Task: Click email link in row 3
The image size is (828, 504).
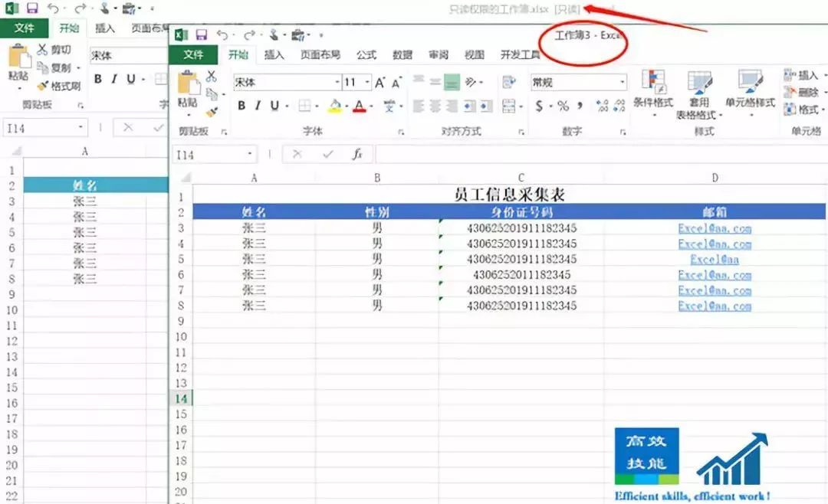Action: 715,228
